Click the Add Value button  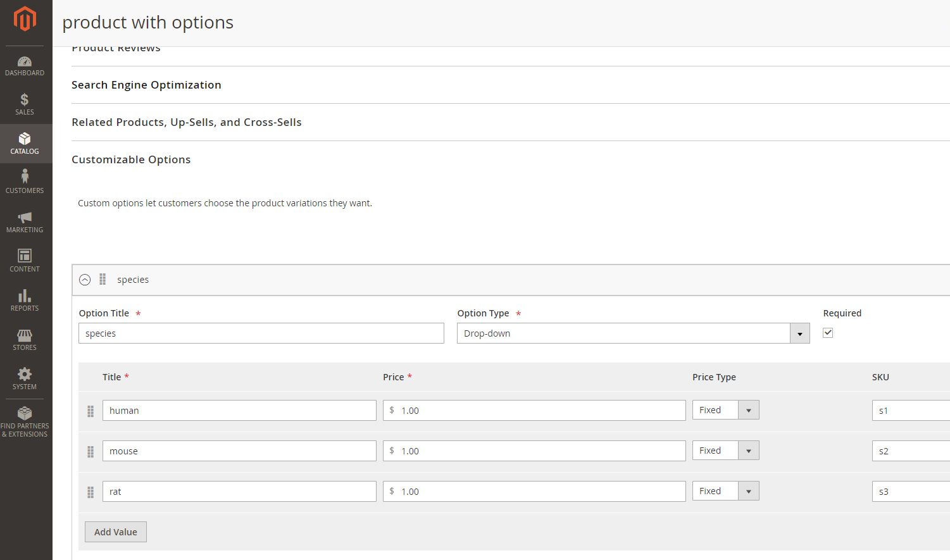[x=115, y=532]
